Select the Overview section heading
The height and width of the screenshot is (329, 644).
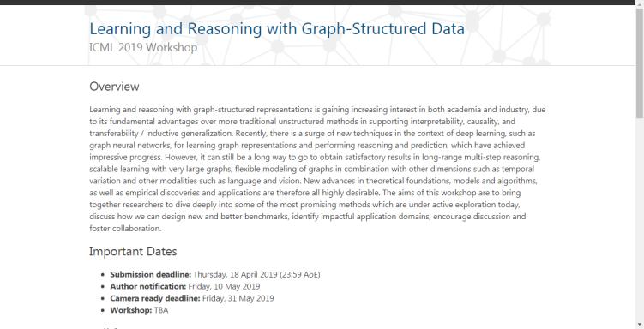click(114, 87)
